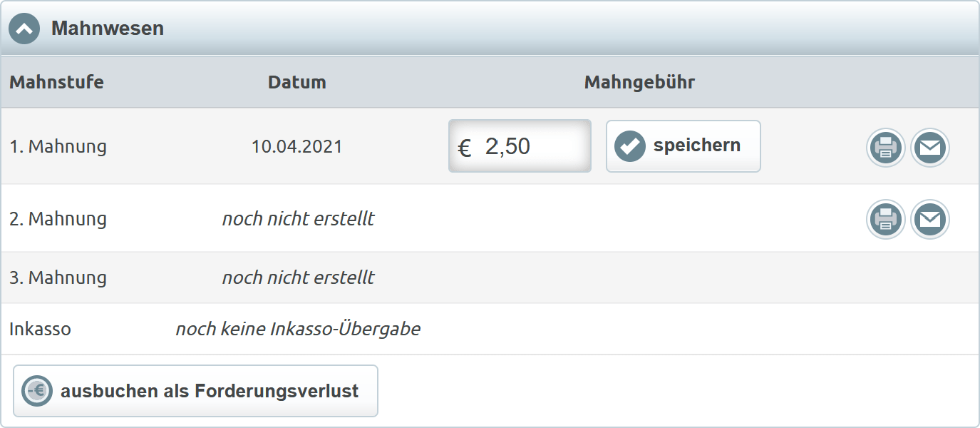Print the 2. Mahnung reminder
The image size is (980, 428).
[885, 219]
